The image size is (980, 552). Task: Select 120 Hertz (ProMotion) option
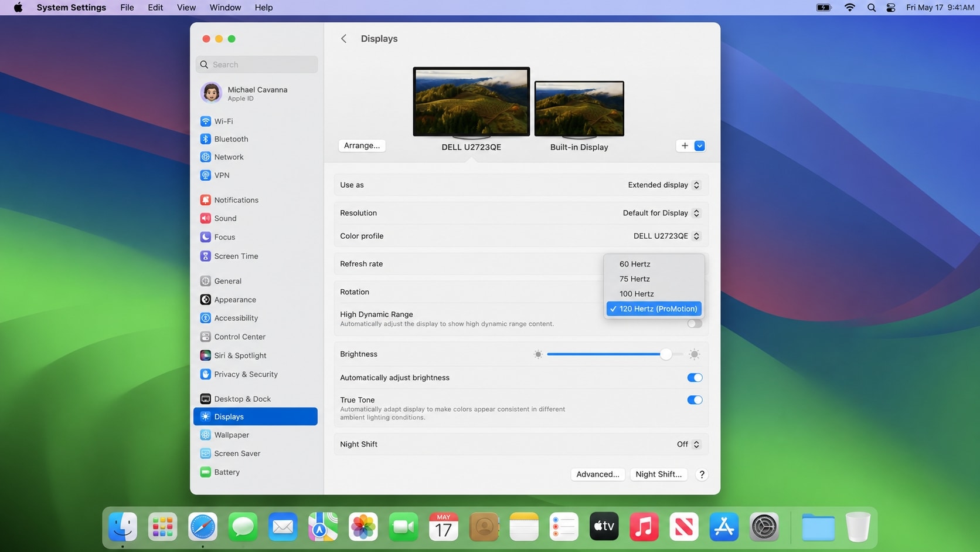click(654, 309)
